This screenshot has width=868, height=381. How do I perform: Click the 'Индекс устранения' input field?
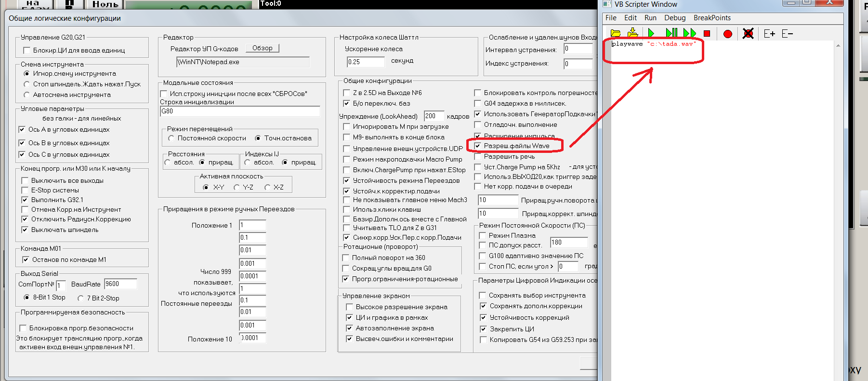pos(578,64)
